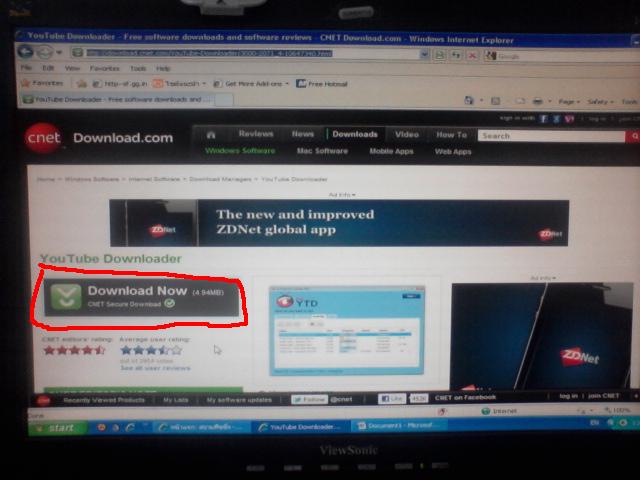Open the File menu
Screen dimensions: 640x480
tap(26, 67)
